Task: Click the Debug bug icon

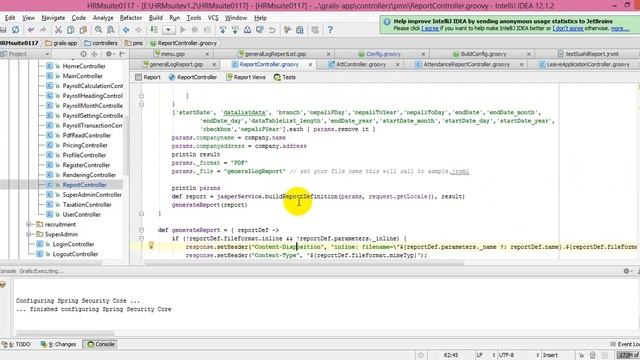Action: [195, 30]
